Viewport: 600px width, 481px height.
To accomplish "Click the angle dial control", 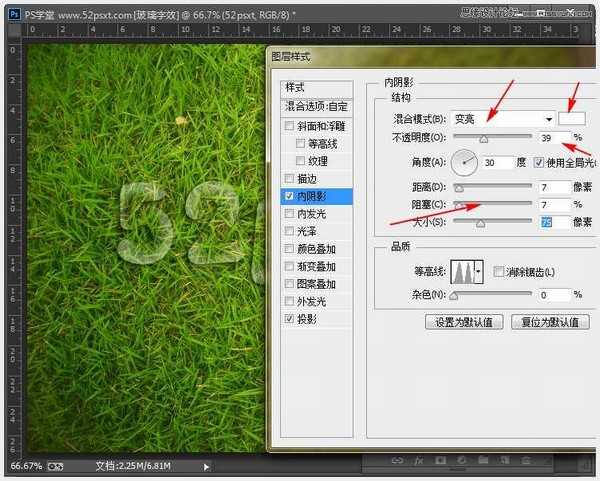I will [x=465, y=161].
